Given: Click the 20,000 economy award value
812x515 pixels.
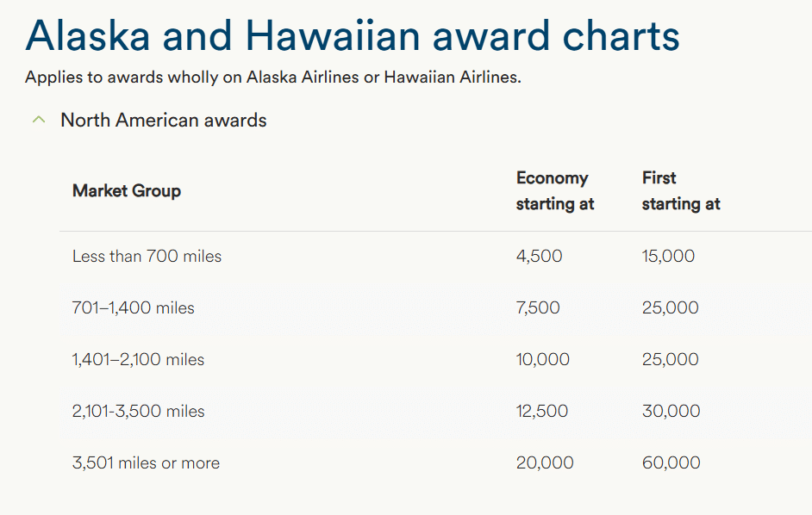Looking at the screenshot, I should pyautogui.click(x=545, y=462).
